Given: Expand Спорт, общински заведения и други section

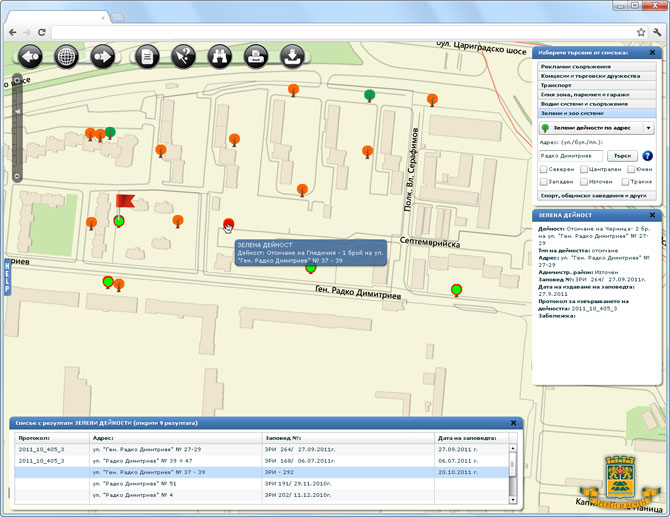Looking at the screenshot, I should (x=597, y=196).
